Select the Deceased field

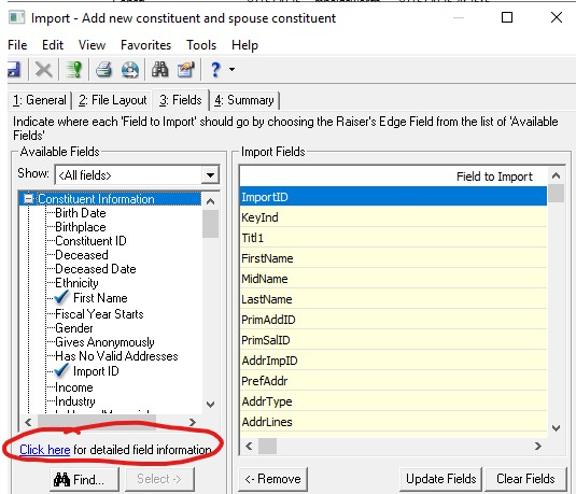click(82, 255)
